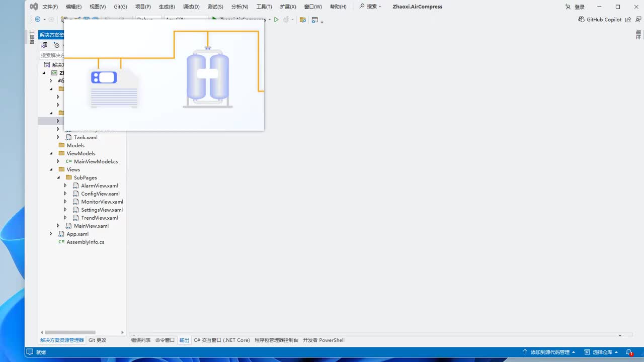Click the GitHub Copilot icon
The height and width of the screenshot is (362, 644).
[x=582, y=20]
